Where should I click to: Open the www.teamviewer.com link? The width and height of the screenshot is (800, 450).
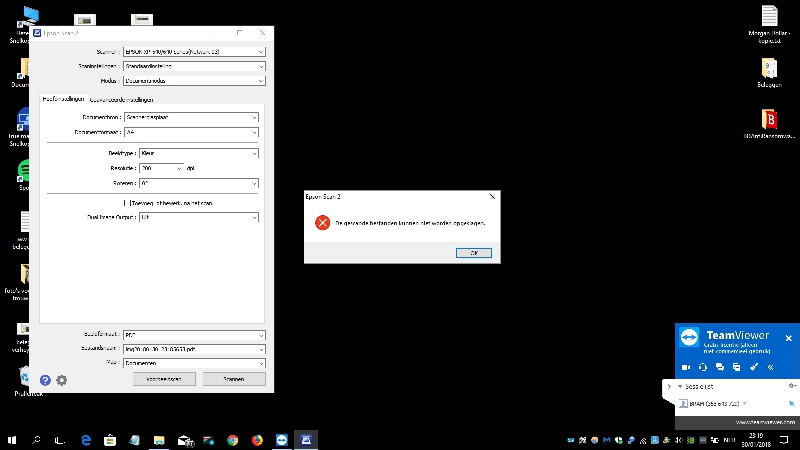point(765,422)
